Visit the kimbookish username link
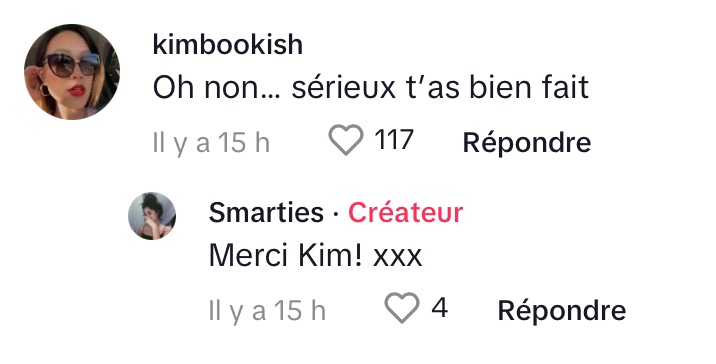Image resolution: width=716 pixels, height=364 pixels. 227,45
